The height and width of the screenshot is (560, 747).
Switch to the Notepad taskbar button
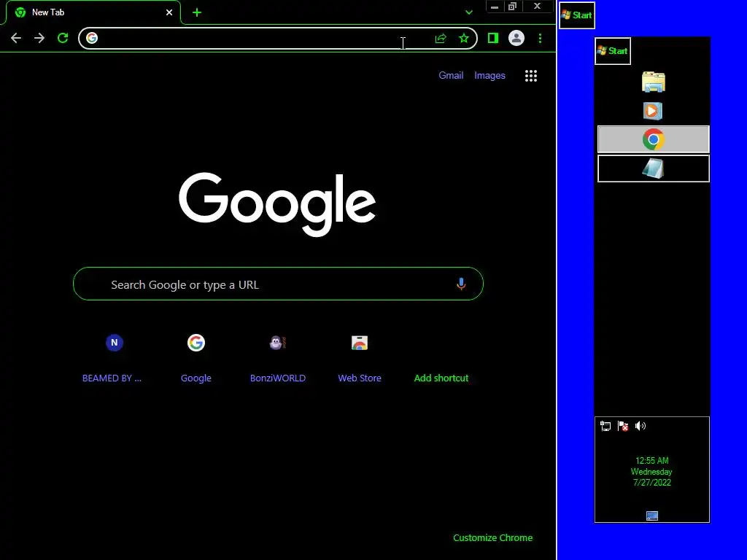click(653, 168)
